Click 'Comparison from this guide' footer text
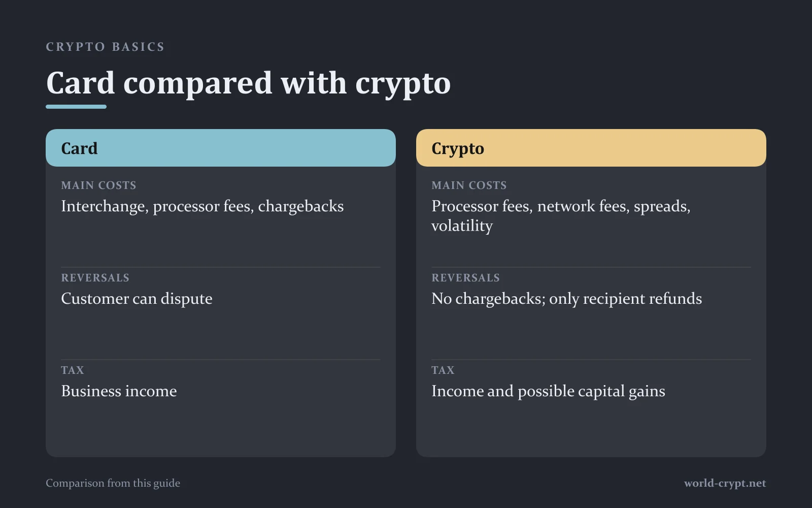Image resolution: width=812 pixels, height=508 pixels. point(113,483)
